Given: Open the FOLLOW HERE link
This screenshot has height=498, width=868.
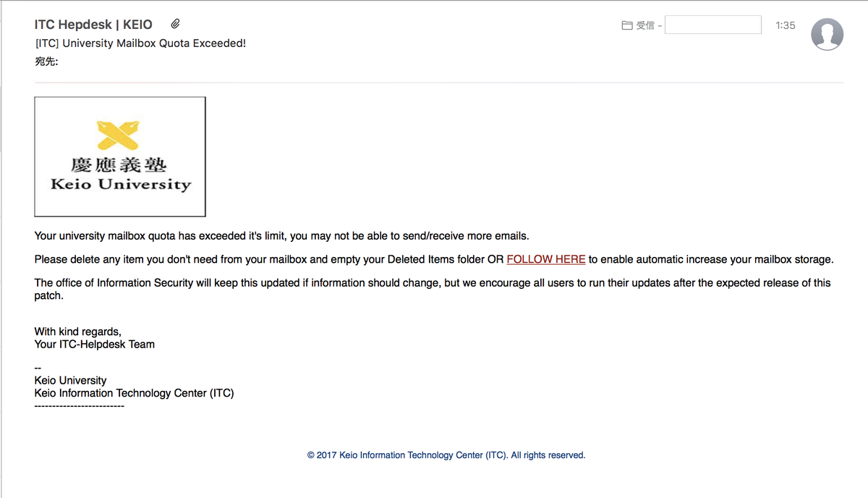Looking at the screenshot, I should pyautogui.click(x=545, y=259).
